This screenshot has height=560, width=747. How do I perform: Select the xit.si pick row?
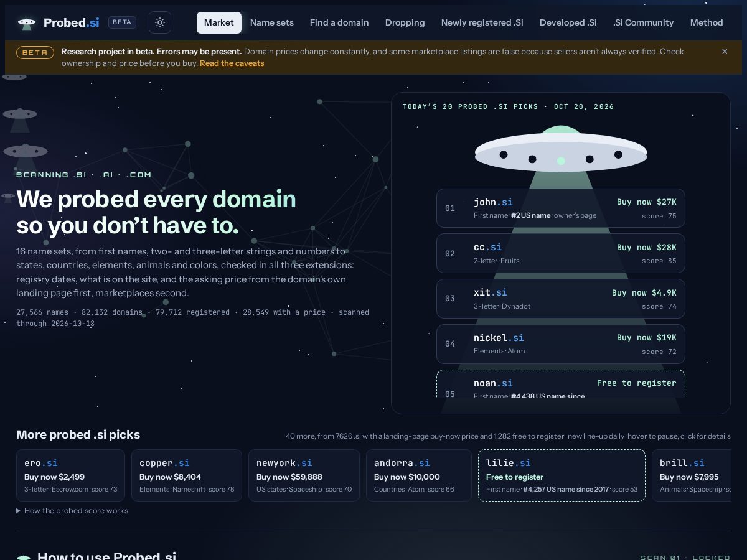tap(561, 299)
